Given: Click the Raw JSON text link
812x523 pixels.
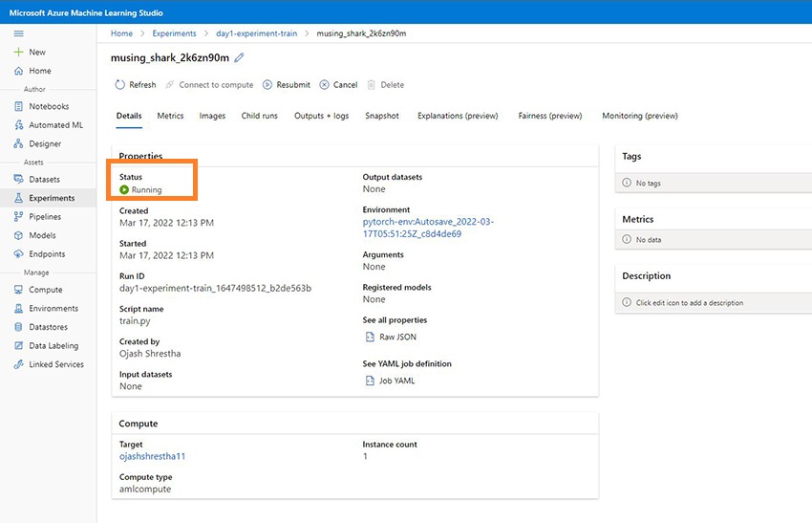Looking at the screenshot, I should 397,337.
